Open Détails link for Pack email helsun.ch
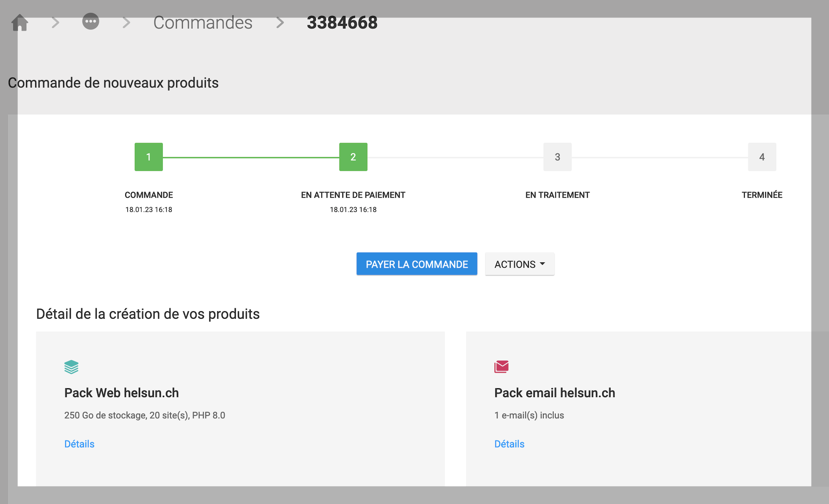 [x=509, y=444]
